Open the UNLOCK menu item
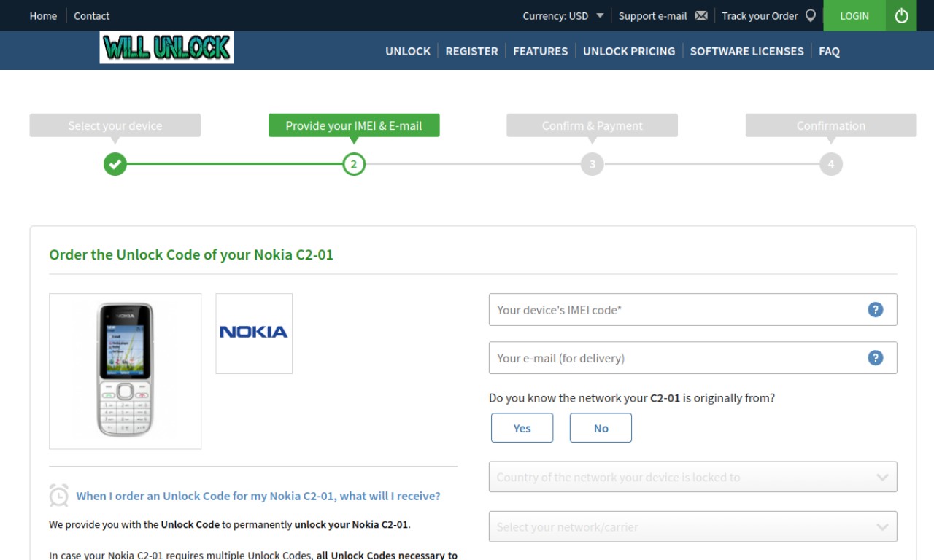This screenshot has width=934, height=560. tap(408, 51)
